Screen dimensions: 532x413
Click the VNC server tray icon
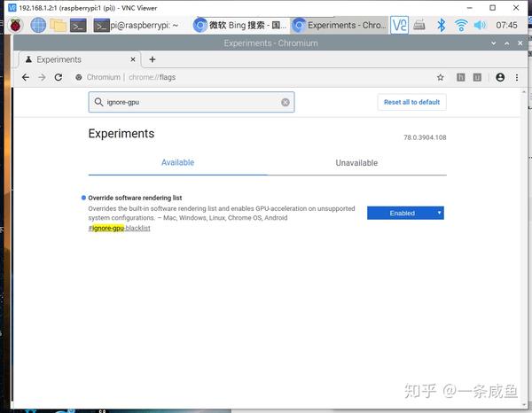pyautogui.click(x=399, y=25)
